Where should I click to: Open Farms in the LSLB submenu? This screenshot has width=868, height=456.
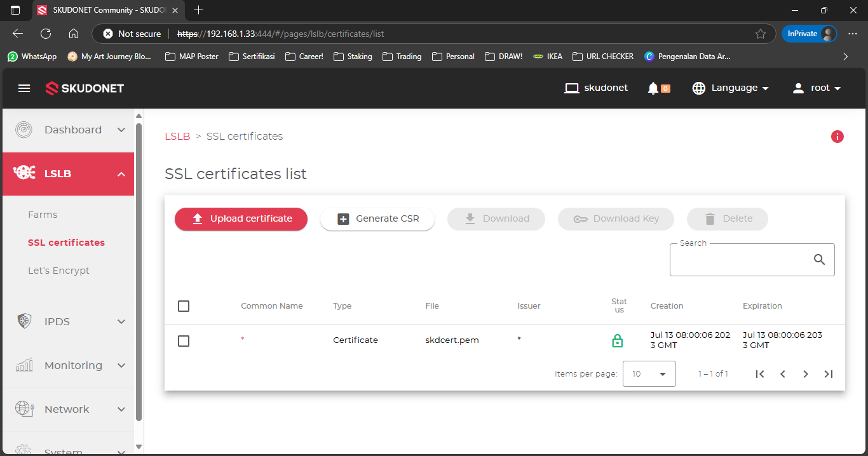(43, 215)
